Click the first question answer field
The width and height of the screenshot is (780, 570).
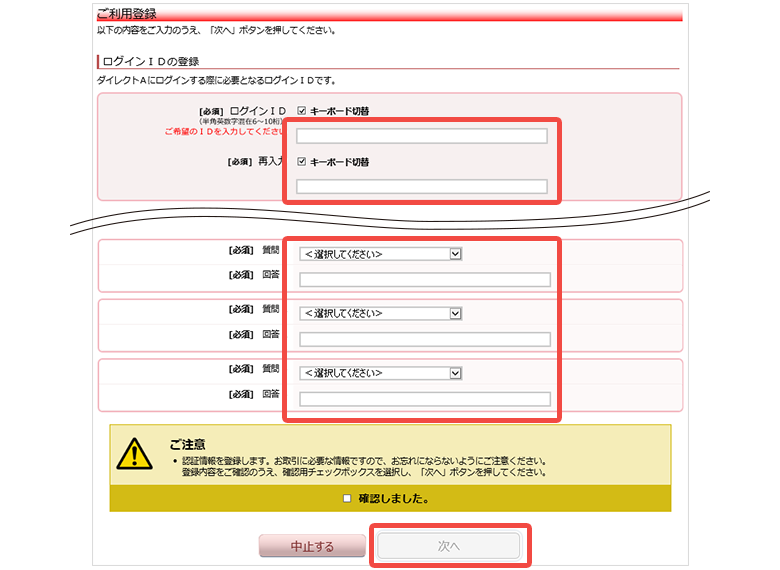pos(425,280)
